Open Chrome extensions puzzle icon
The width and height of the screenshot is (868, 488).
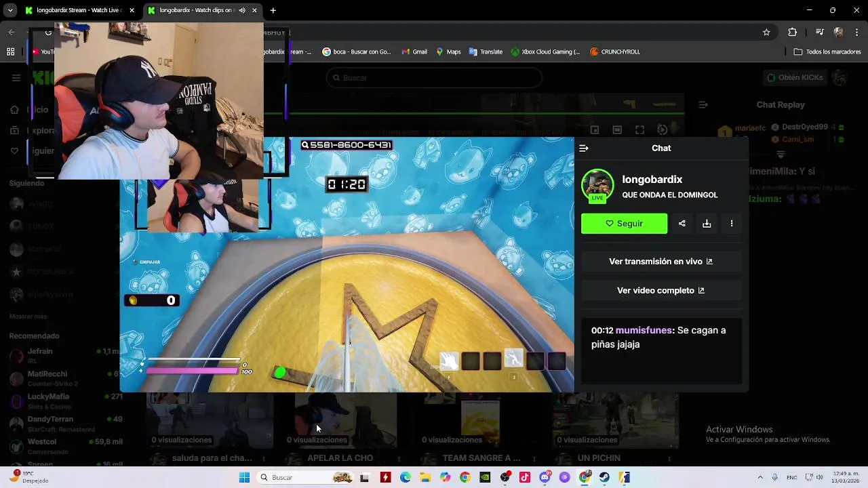792,32
